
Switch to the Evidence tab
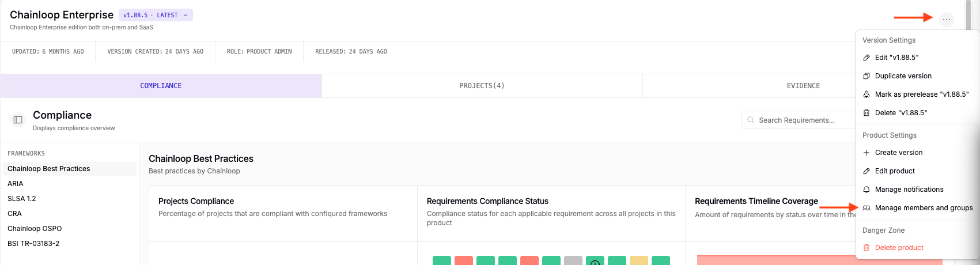[x=803, y=86]
